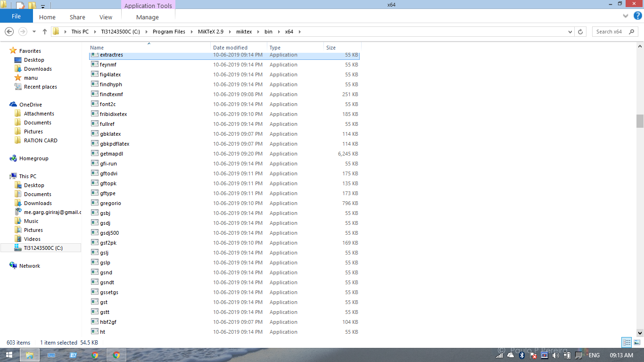Switch to the Home ribbon tab
This screenshot has width=644, height=362.
coord(47,17)
